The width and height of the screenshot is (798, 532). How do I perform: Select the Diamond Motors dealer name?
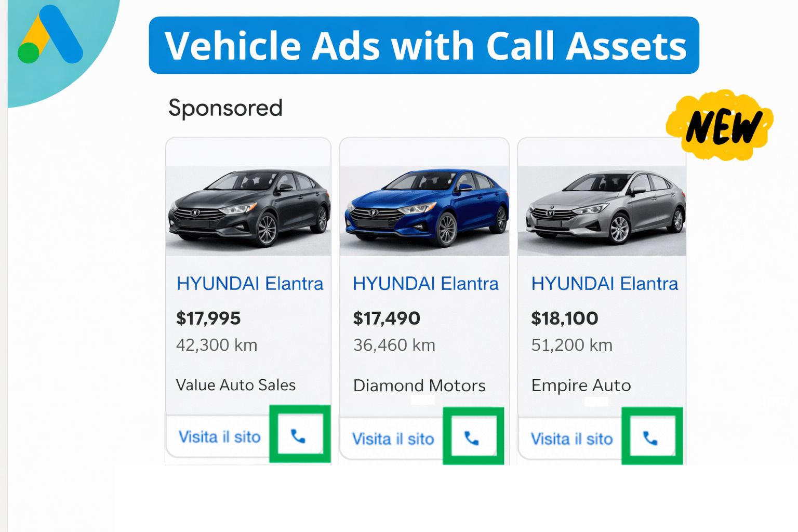pos(419,385)
